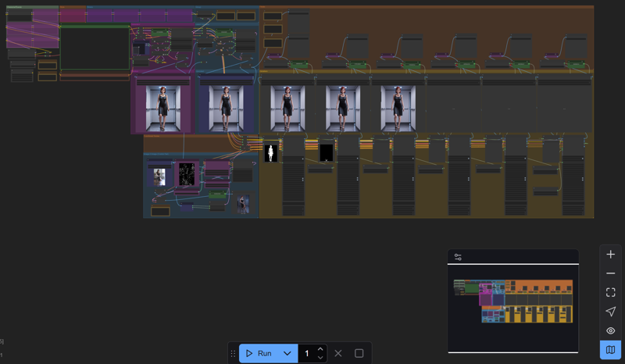The height and width of the screenshot is (364, 625).
Task: Zoom in with the plus icon
Action: pos(610,255)
